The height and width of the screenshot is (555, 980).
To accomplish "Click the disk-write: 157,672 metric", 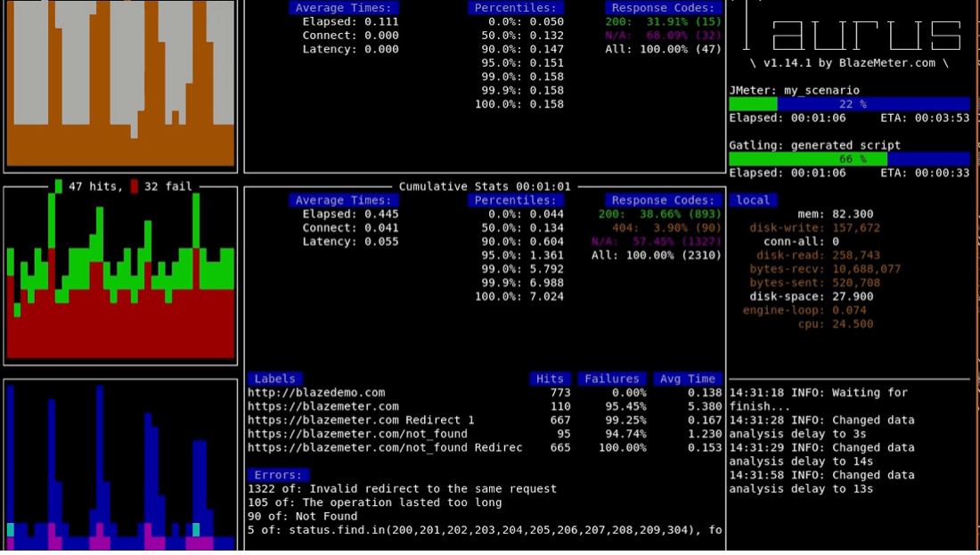I will [815, 227].
